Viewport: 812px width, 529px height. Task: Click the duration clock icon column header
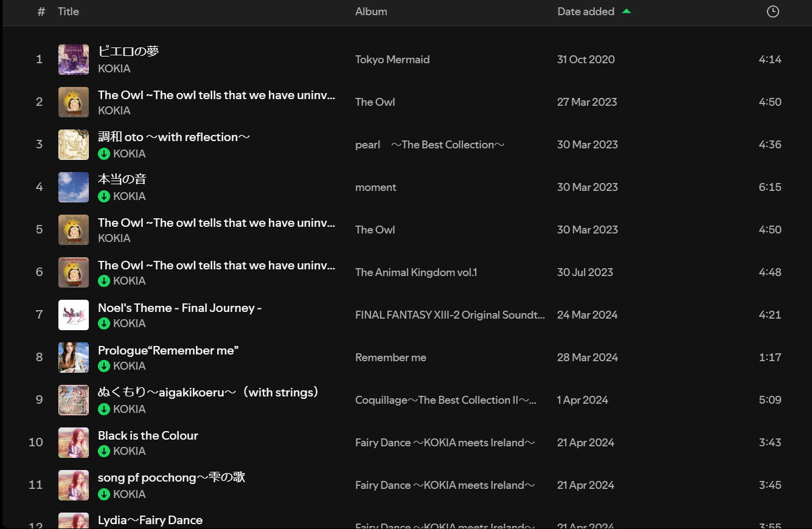click(772, 12)
